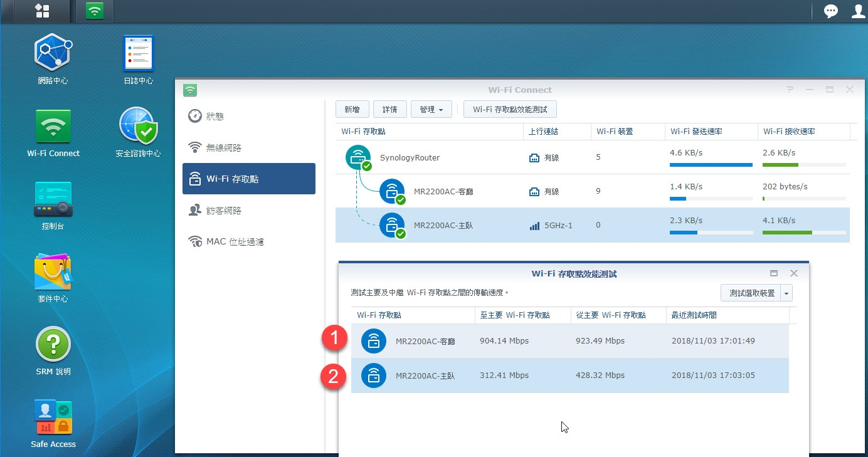Viewport: 868px width, 457px height.
Task: Click the Wi-Fi Connect window help question mark
Action: tap(790, 90)
